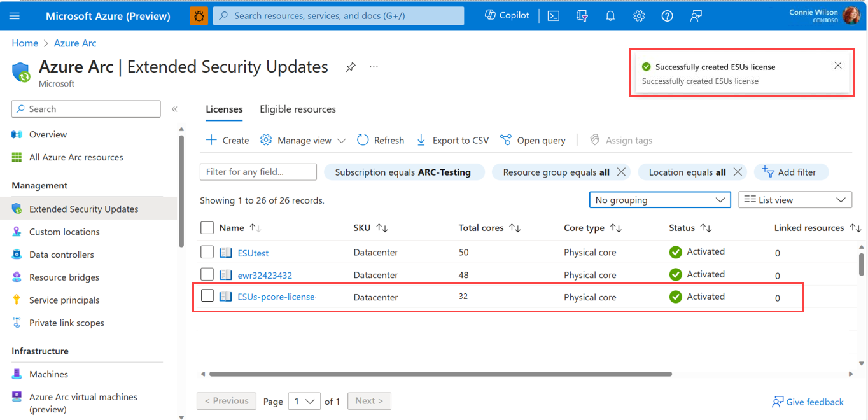Go to Azure Arc breadcrumb
This screenshot has height=420, width=868.
(x=75, y=43)
